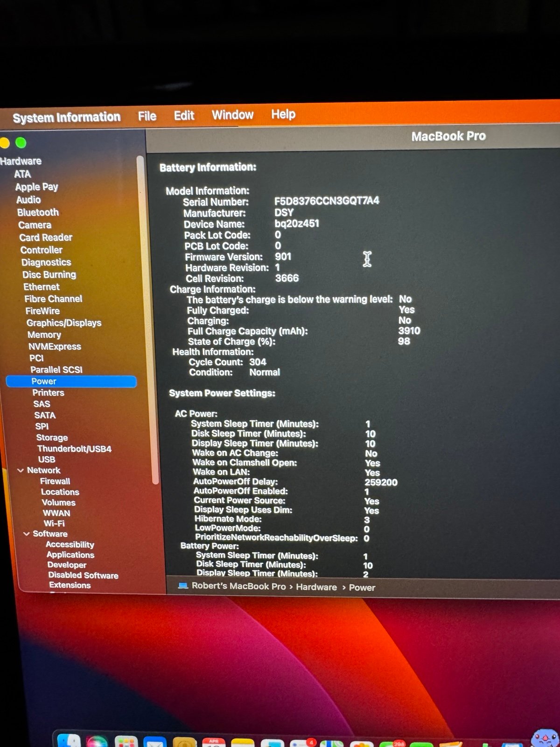The height and width of the screenshot is (747, 560).
Task: Click the Cycle Count value 304
Action: tap(258, 362)
